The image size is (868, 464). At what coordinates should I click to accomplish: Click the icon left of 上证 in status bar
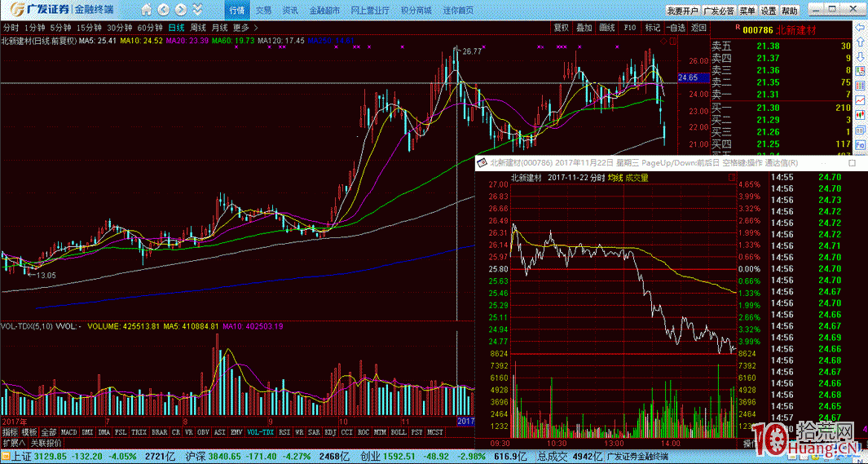click(x=5, y=457)
